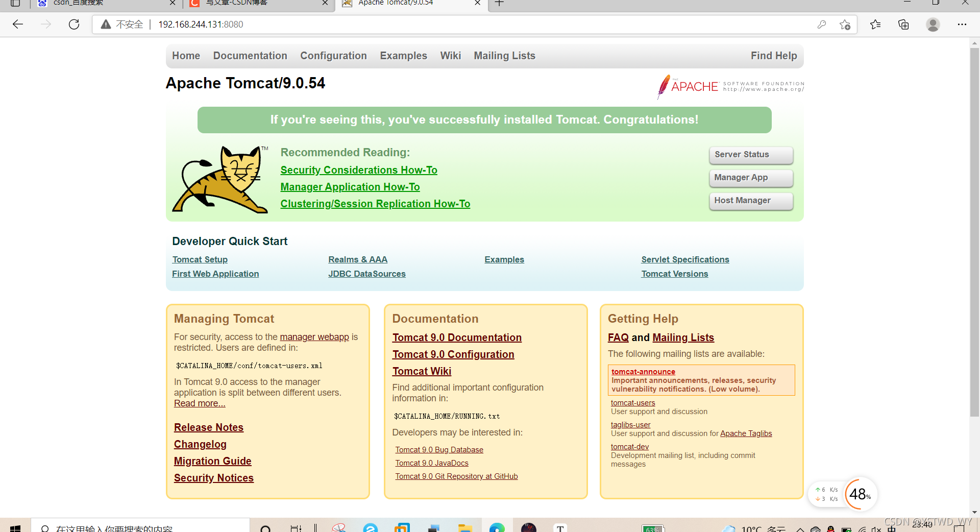Click the browser forward arrow
This screenshot has height=532, width=980.
(46, 25)
